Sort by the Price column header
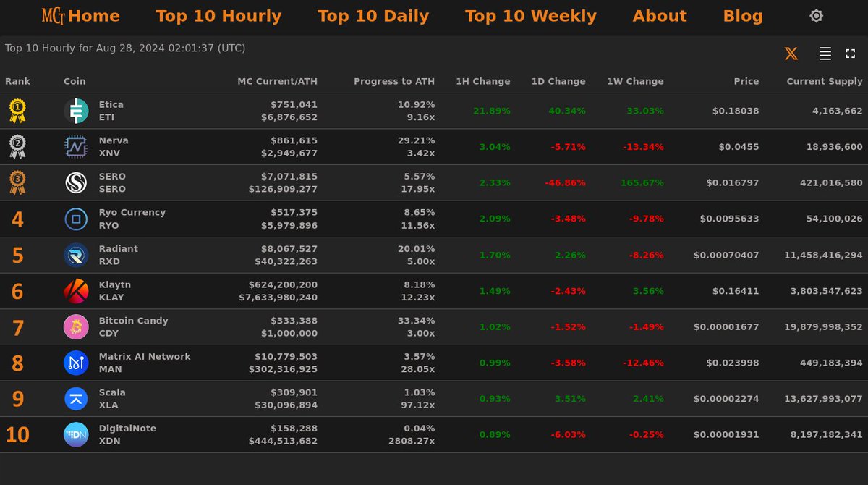868x485 pixels. click(746, 82)
